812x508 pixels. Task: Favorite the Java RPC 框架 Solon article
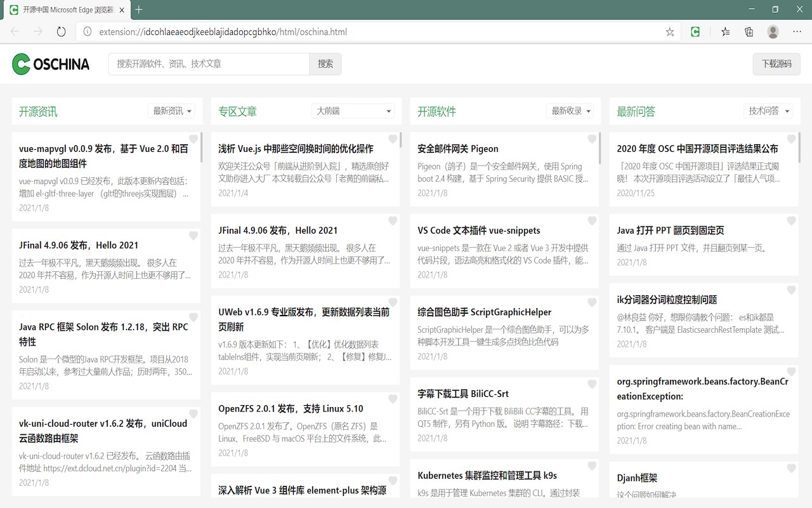pyautogui.click(x=193, y=317)
